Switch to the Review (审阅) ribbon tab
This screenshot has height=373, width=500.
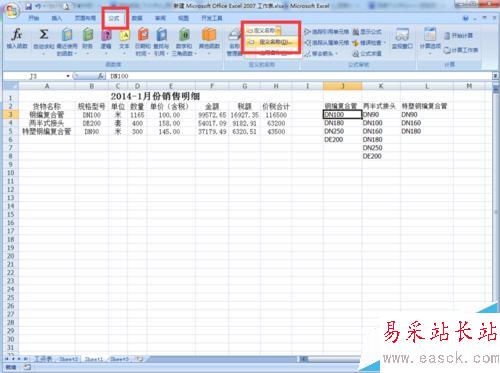coord(160,18)
